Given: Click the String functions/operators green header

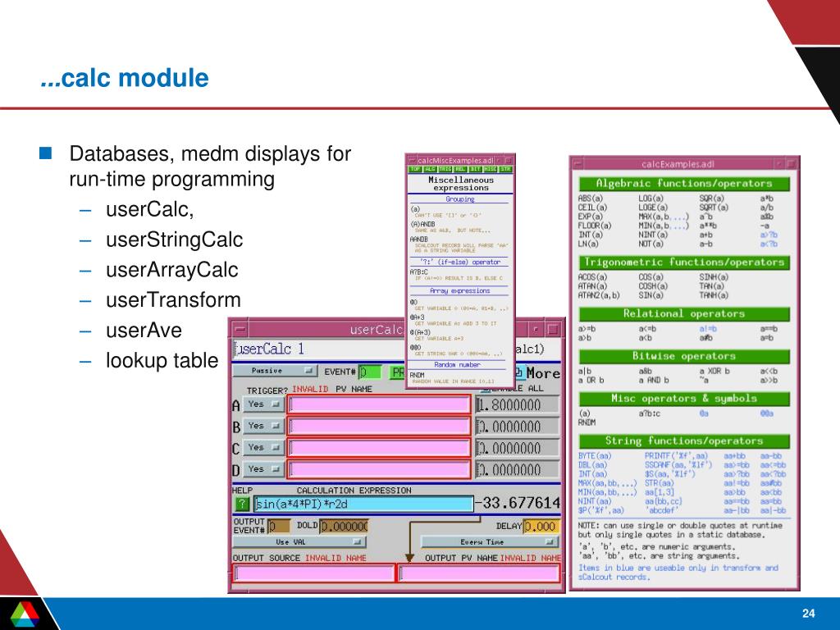Looking at the screenshot, I should coord(684,441).
